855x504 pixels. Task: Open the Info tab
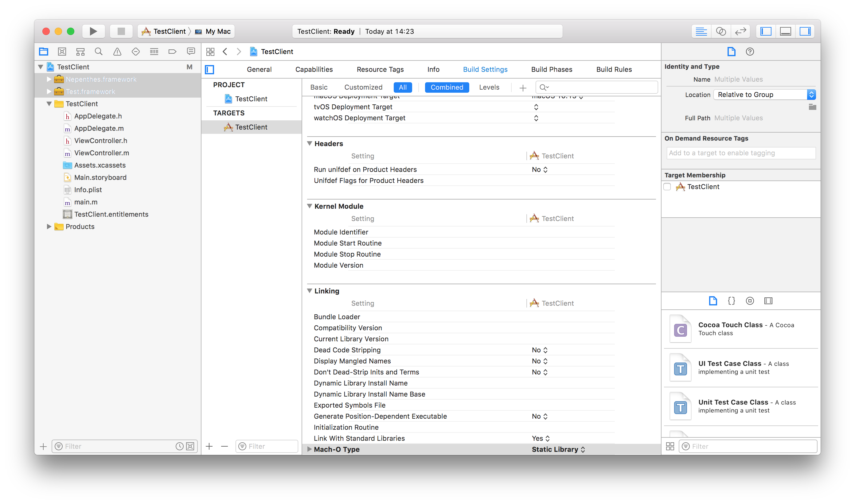[433, 69]
